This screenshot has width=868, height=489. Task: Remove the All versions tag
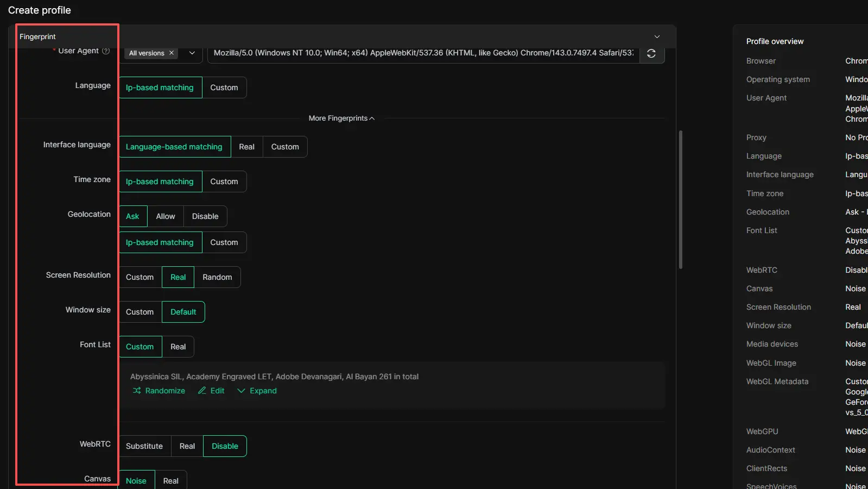click(x=172, y=53)
